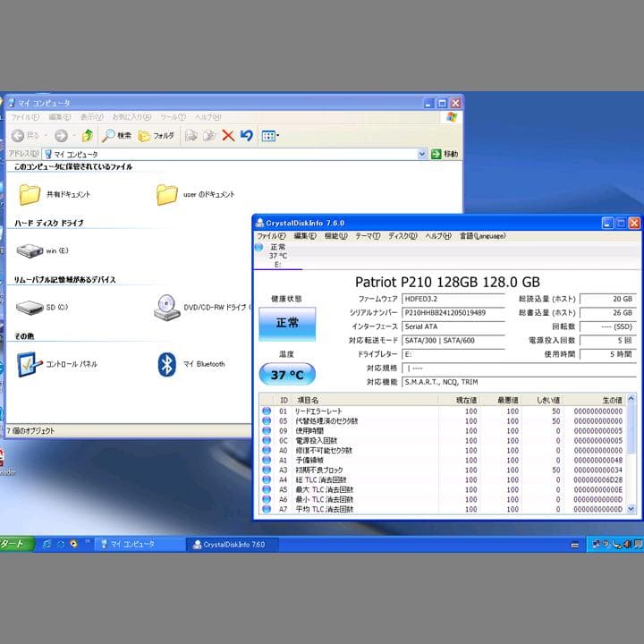
Task: Click the 項目名 column header
Action: pos(366,400)
